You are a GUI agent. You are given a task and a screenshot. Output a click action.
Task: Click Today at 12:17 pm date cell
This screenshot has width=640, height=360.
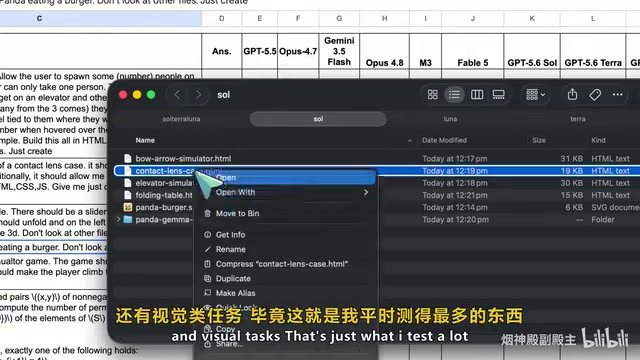point(455,158)
